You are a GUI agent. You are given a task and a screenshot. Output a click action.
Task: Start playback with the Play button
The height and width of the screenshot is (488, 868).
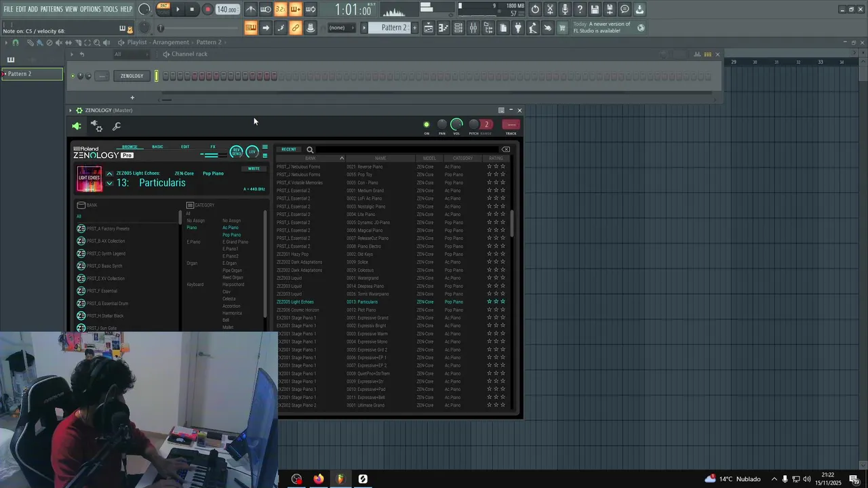pyautogui.click(x=178, y=9)
